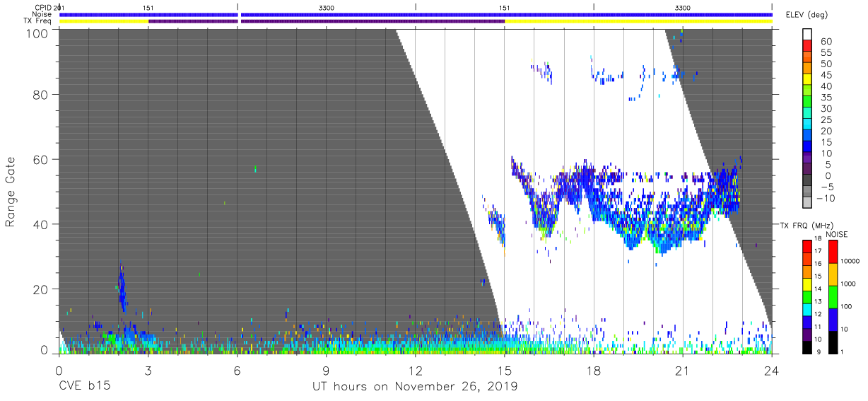
Task: Click the "80" tick on the Range Gate axis
Action: point(41,94)
